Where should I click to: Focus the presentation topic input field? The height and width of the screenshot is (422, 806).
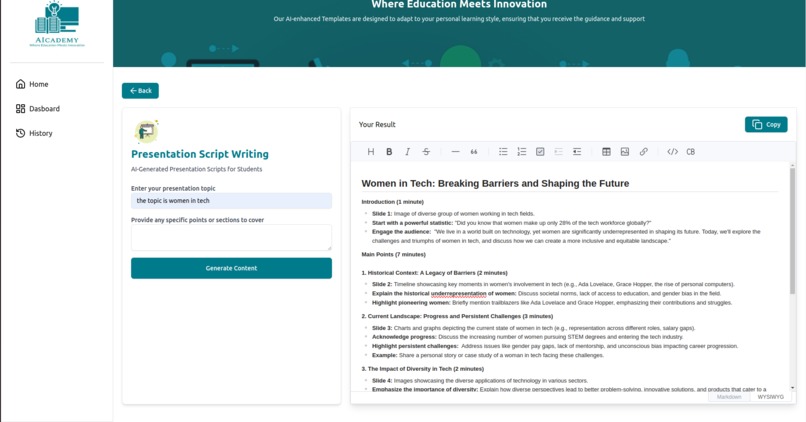(x=231, y=201)
